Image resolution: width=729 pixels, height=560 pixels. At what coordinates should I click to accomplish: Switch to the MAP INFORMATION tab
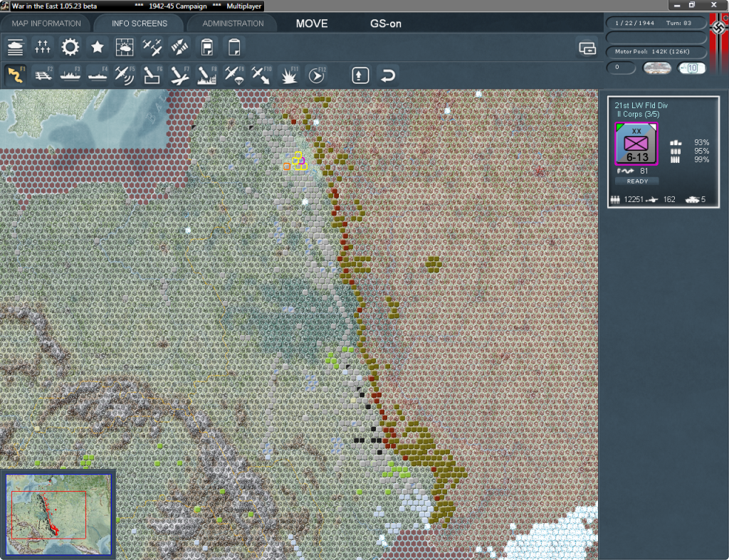point(46,23)
